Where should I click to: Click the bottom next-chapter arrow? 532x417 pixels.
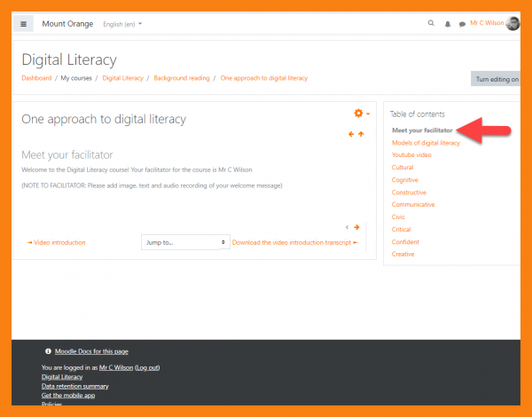point(356,227)
